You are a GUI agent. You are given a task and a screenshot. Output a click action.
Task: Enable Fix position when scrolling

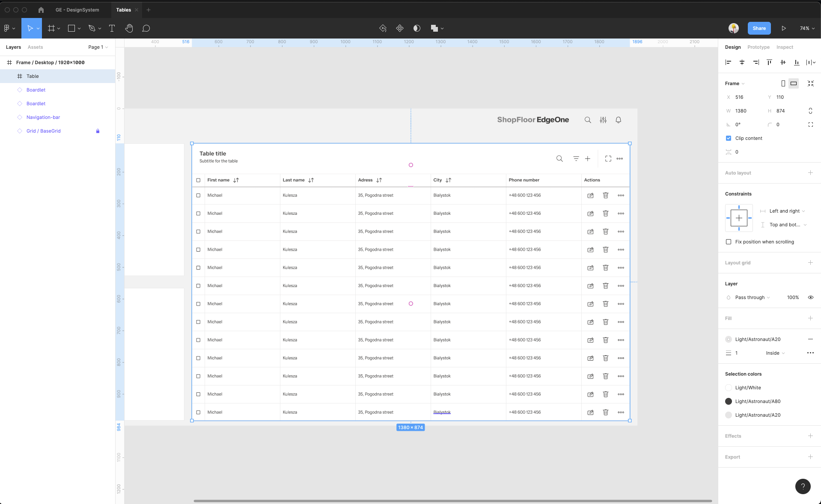729,242
